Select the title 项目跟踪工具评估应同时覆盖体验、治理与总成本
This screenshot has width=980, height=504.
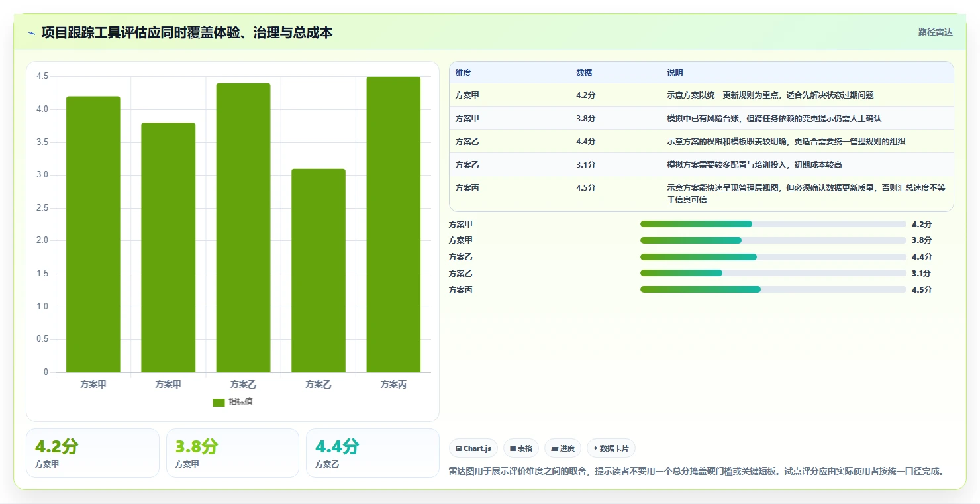[x=187, y=32]
